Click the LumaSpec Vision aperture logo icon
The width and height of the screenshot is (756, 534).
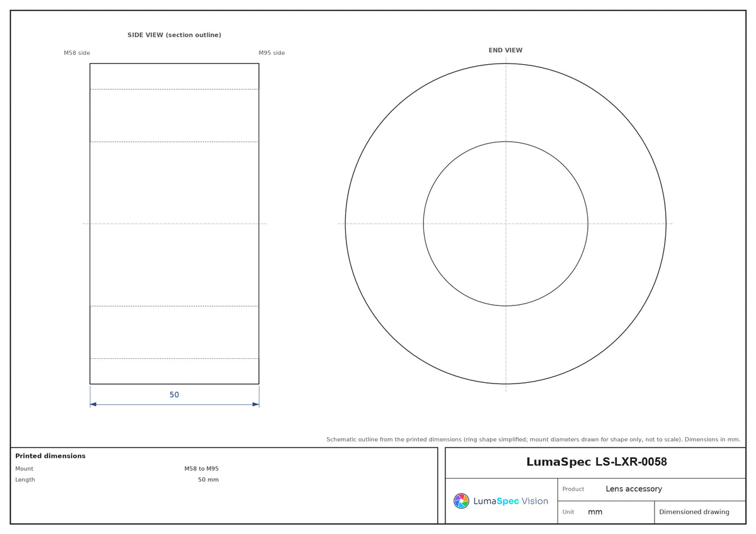click(x=461, y=501)
